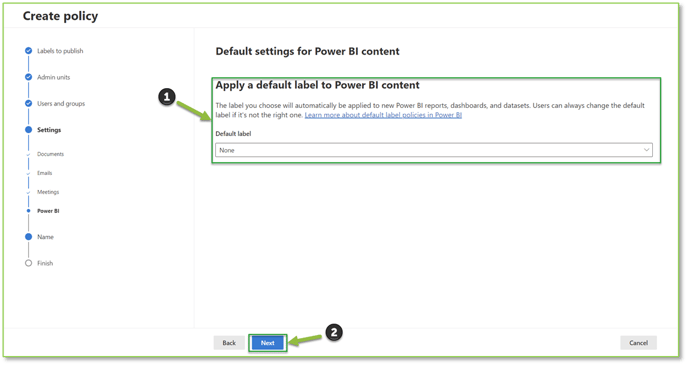Click the blue Next button
The image size is (687, 365).
268,343
